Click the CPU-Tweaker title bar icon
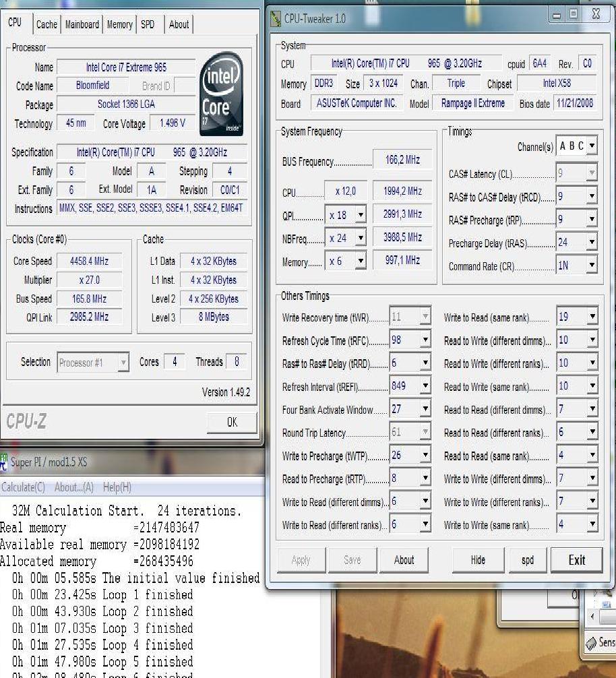Image resolution: width=616 pixels, height=678 pixels. (x=276, y=19)
